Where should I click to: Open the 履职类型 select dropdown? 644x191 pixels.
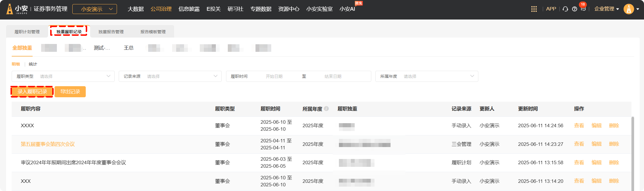[63, 76]
